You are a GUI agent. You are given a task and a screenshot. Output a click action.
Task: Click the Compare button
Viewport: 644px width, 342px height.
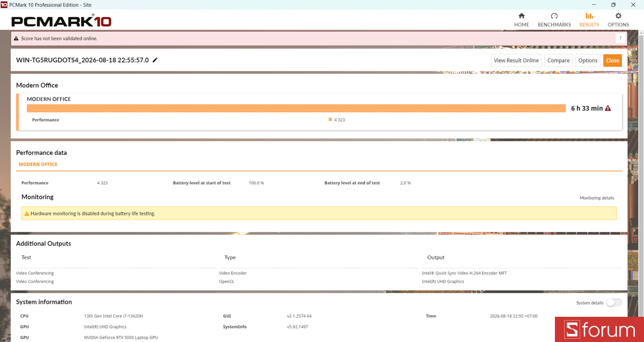[559, 61]
